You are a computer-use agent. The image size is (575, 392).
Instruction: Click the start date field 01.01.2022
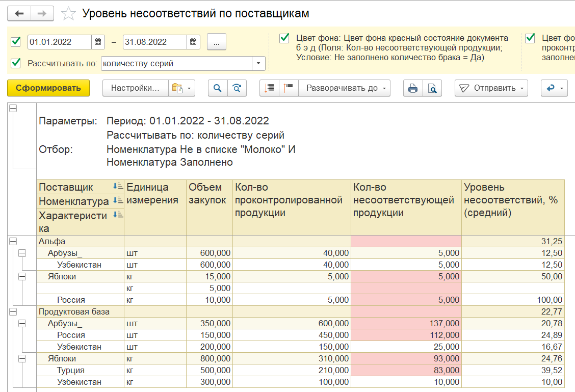point(60,42)
